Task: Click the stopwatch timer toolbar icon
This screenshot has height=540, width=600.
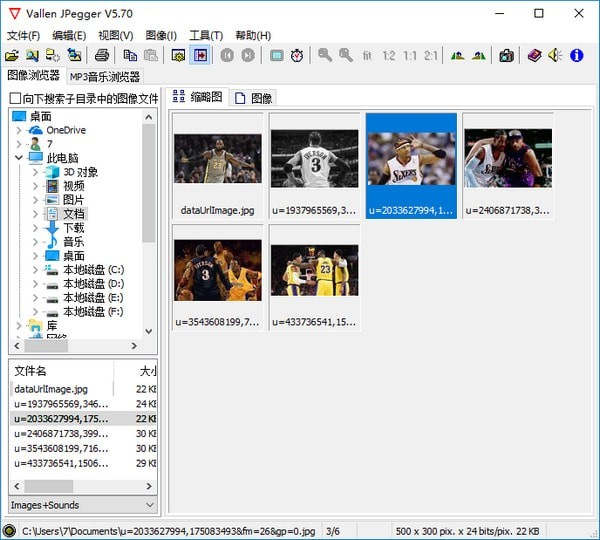Action: pos(297,56)
